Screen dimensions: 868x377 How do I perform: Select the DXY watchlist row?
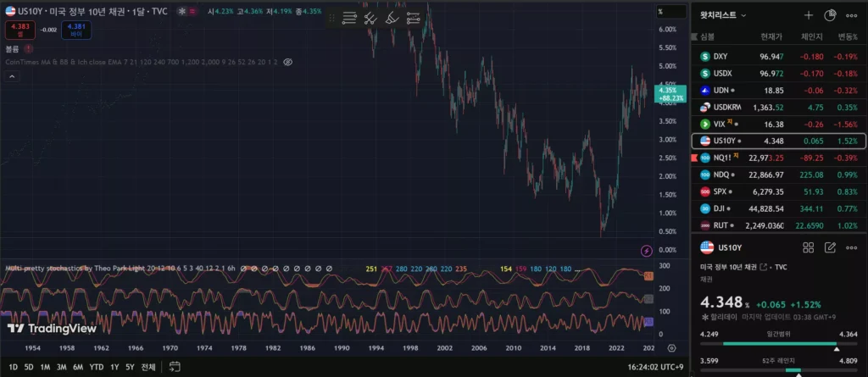(x=779, y=57)
